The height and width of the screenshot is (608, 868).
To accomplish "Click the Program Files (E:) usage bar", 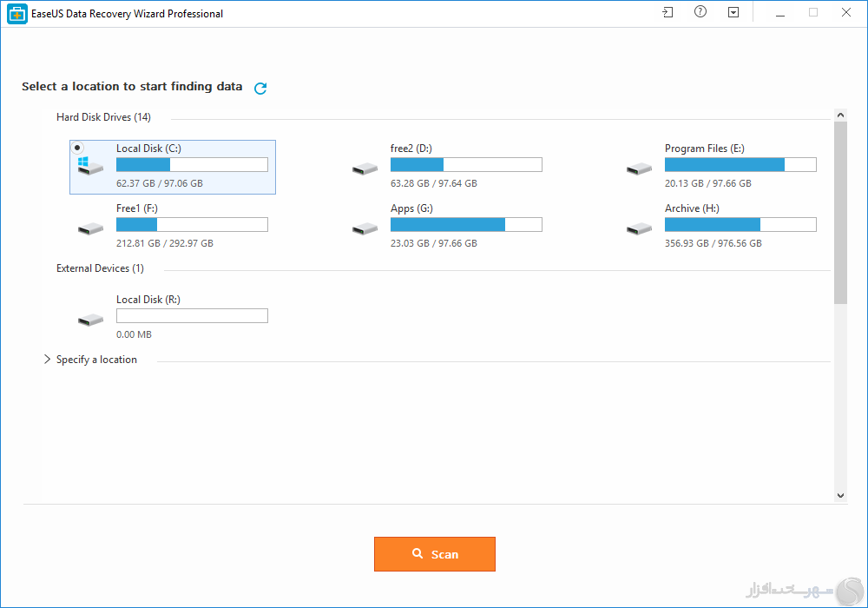I will click(740, 164).
